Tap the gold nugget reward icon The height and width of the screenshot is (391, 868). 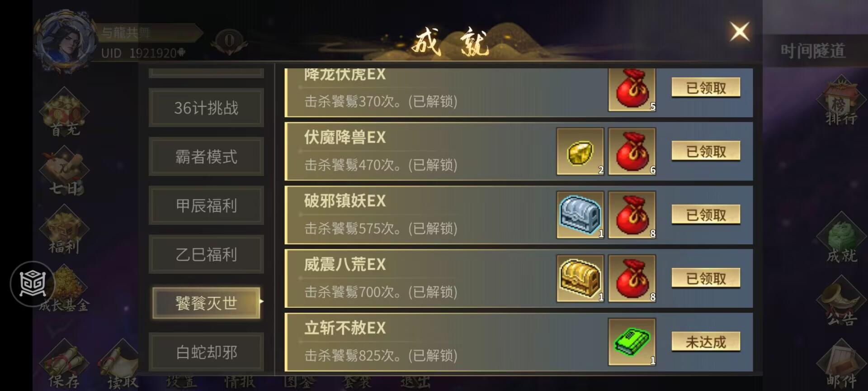580,151
